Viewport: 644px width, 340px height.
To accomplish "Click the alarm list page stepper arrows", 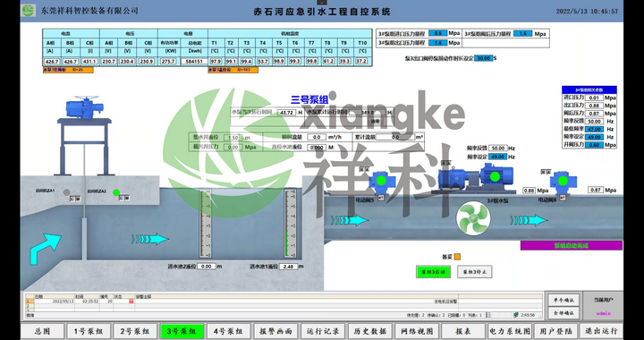I will pos(487,315).
